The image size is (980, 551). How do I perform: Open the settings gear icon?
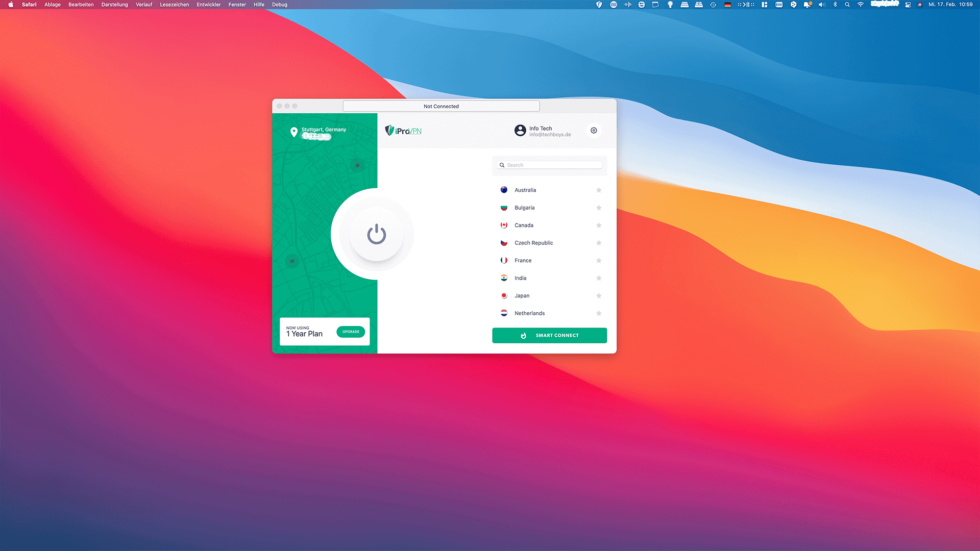coord(594,131)
